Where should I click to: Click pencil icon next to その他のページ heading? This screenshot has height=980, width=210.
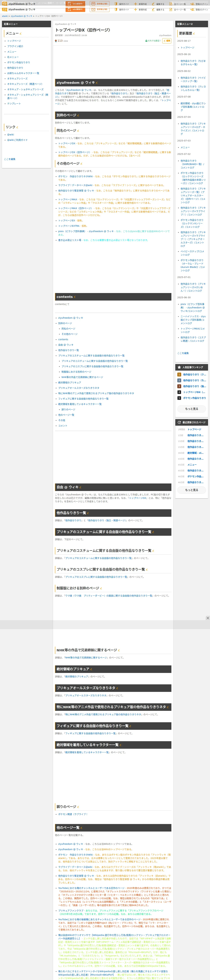tap(81, 164)
